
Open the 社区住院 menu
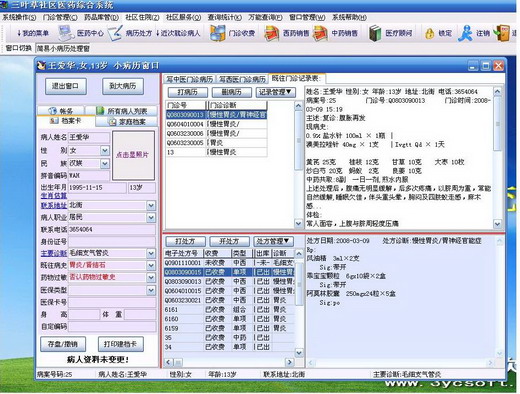[x=142, y=17]
